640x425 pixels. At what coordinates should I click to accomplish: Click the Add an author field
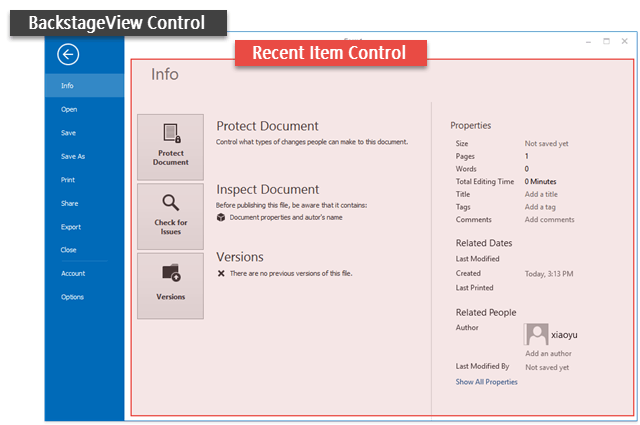point(548,354)
